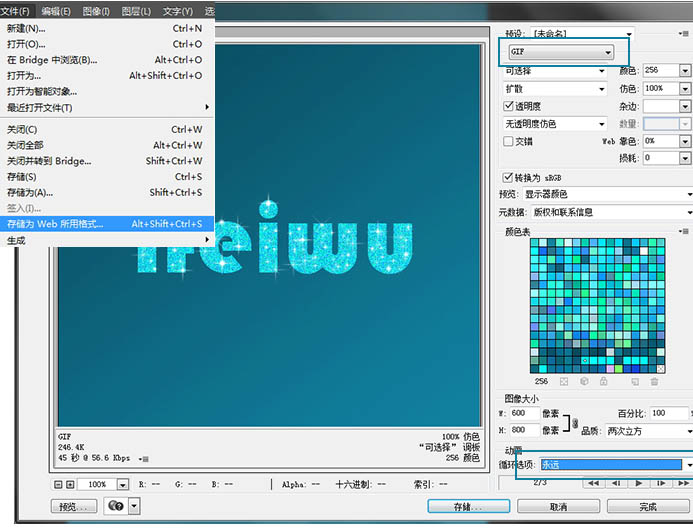Open the GIF file format dropdown
Image resolution: width=693 pixels, height=529 pixels.
point(561,52)
